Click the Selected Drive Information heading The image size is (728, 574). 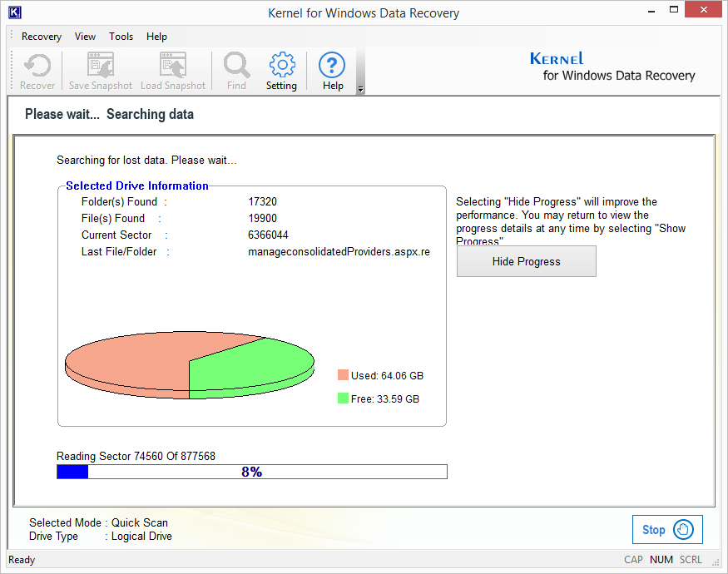pos(137,186)
